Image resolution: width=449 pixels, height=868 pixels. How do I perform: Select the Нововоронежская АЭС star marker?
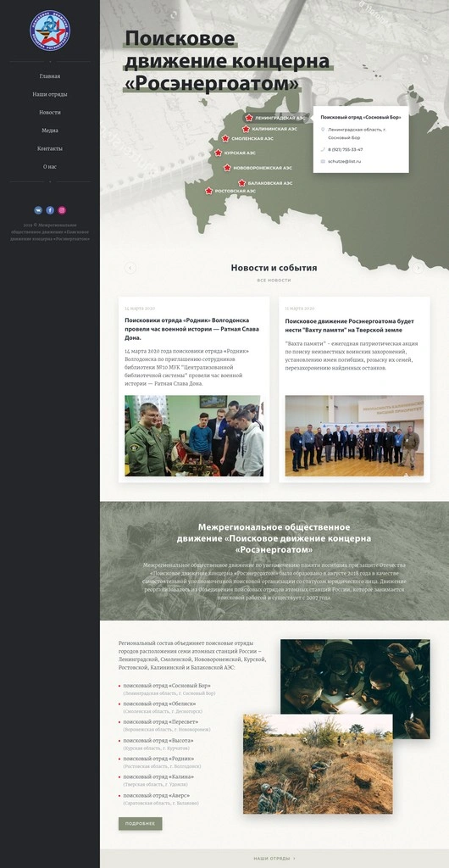coord(227,168)
